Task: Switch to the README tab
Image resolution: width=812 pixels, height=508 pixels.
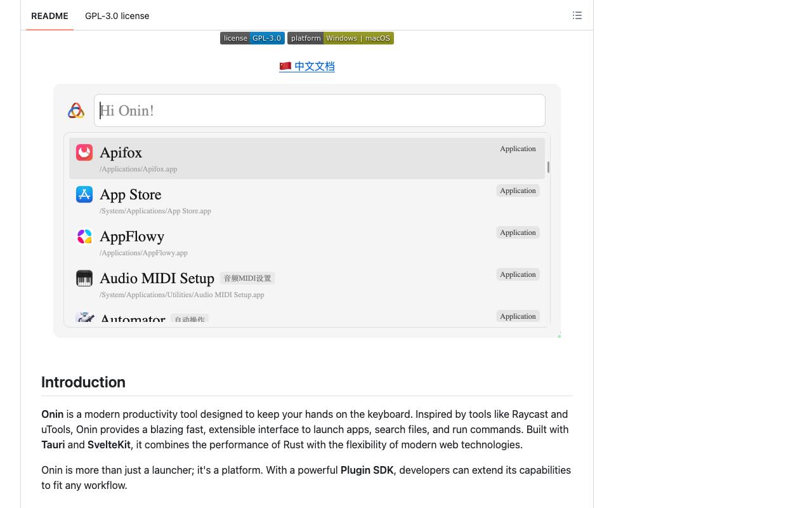Action: (49, 16)
